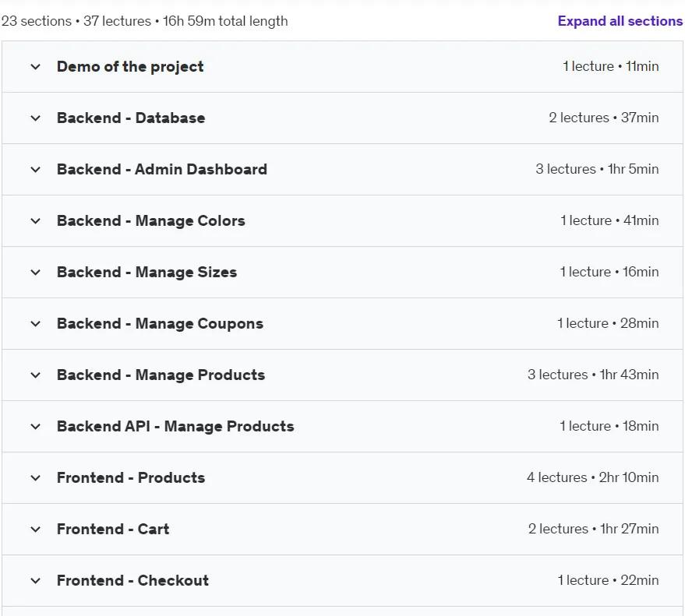The image size is (685, 616).
Task: Click chevron beside Backend API - Manage Products
Action: (x=35, y=427)
